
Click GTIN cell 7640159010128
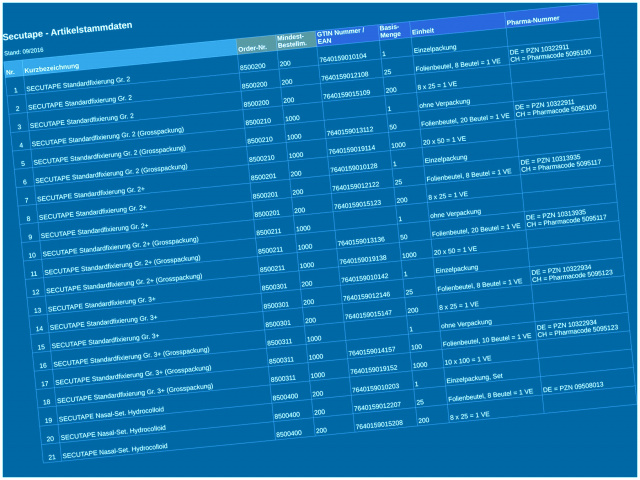[353, 168]
